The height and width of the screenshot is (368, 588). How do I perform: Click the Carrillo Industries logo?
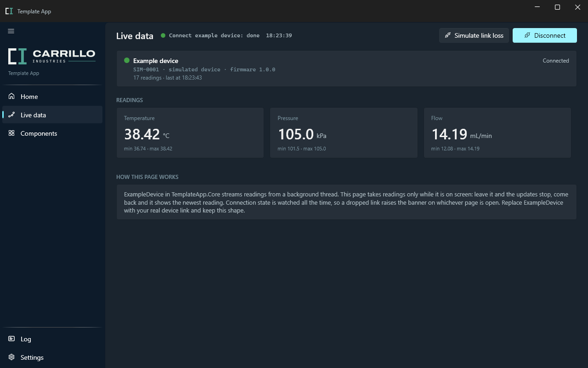[x=52, y=56]
